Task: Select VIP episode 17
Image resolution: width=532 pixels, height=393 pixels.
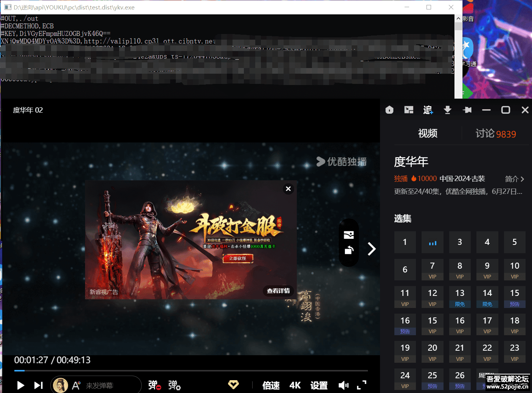Action: pos(487,324)
